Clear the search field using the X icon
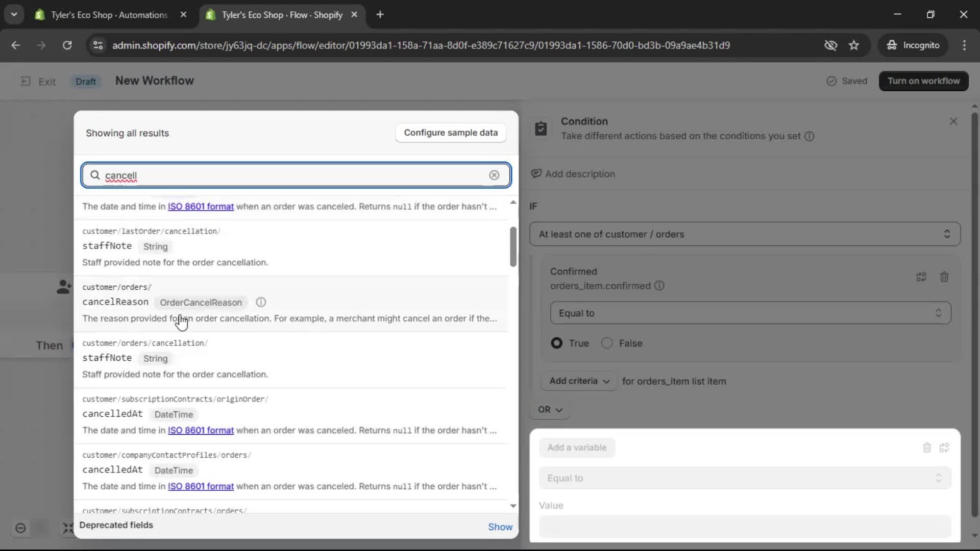Screen dimensions: 980x551 pos(494,175)
